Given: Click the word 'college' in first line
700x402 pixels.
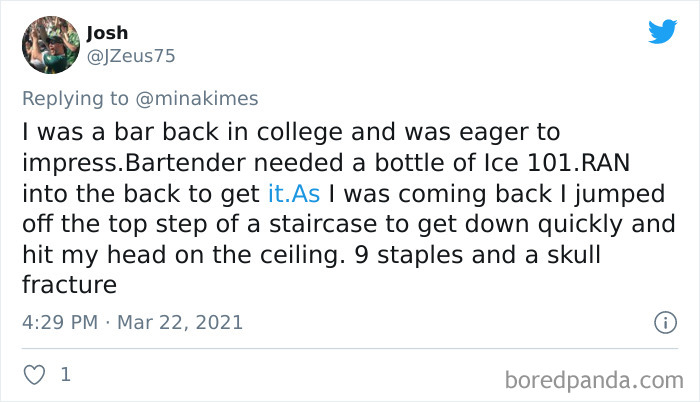Looking at the screenshot, I should (x=300, y=133).
